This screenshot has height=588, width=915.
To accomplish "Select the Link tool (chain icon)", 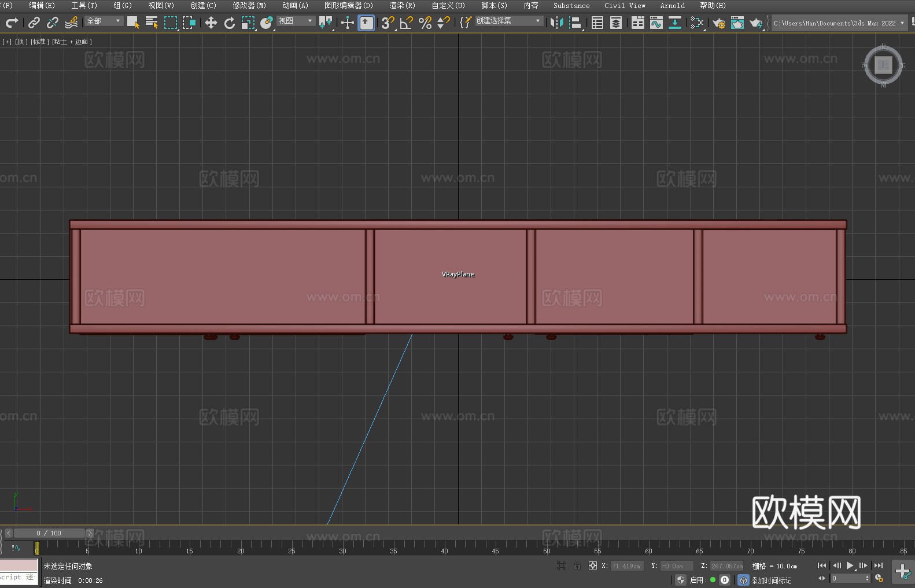I will pos(34,23).
